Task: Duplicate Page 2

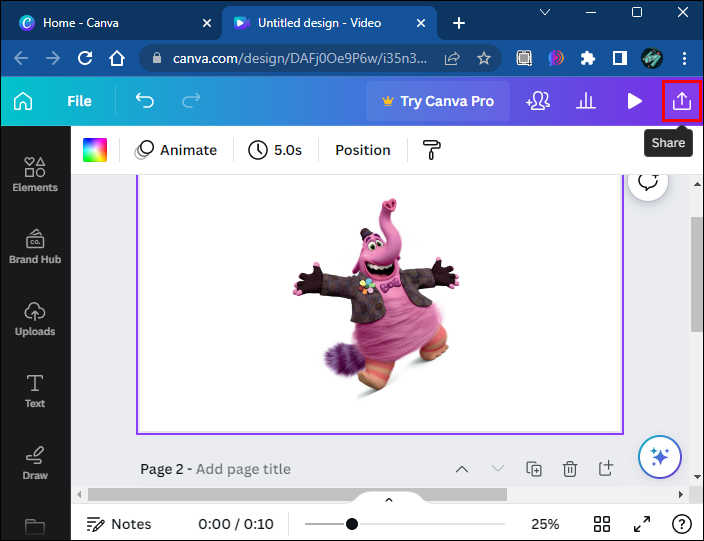Action: click(534, 469)
